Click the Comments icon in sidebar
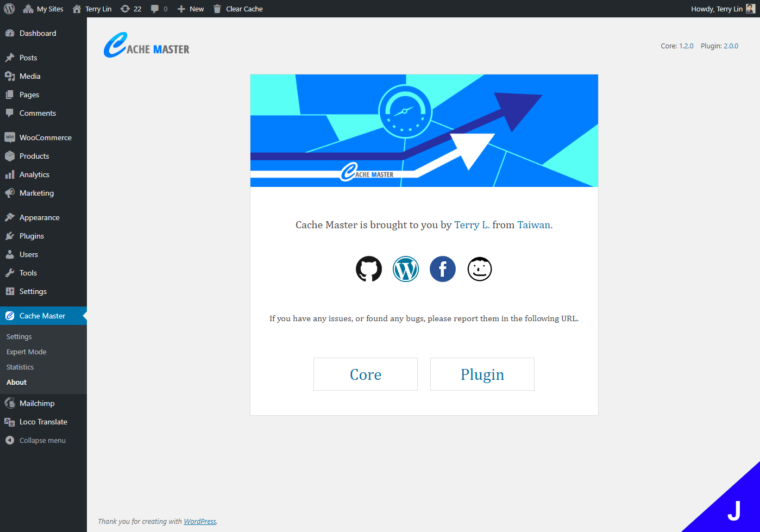The width and height of the screenshot is (760, 532). (x=10, y=113)
